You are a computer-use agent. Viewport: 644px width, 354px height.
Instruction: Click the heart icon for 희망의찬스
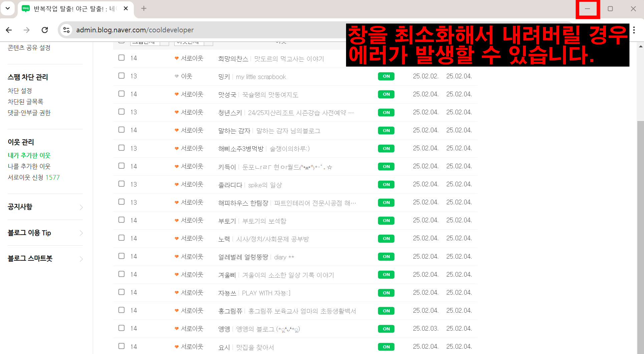click(177, 58)
